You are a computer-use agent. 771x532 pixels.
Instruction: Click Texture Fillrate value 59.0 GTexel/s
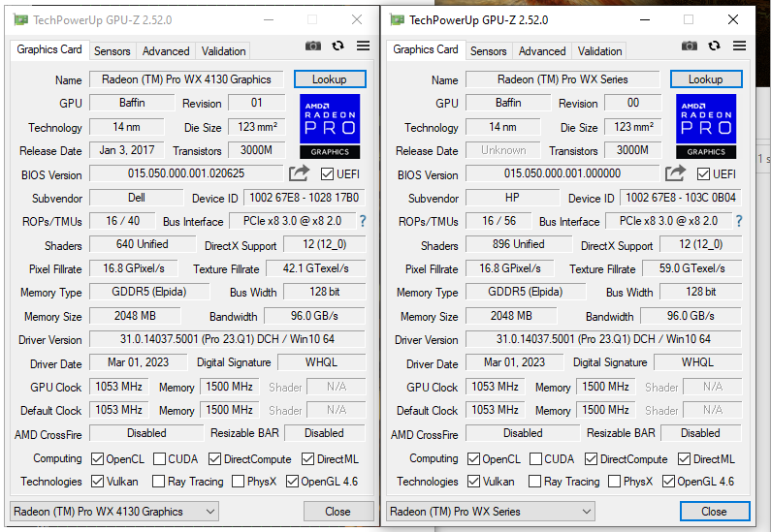point(691,268)
